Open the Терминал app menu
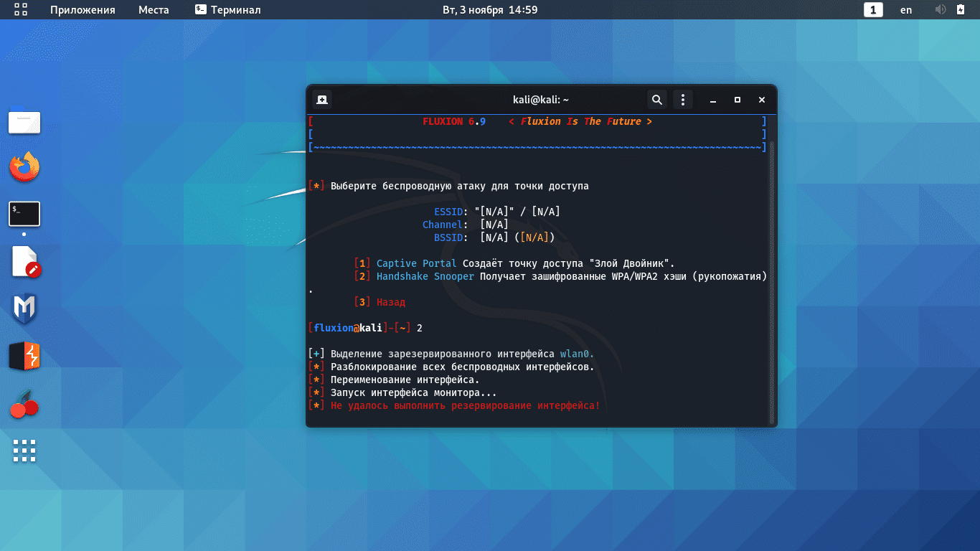The width and height of the screenshot is (980, 551). 227,9
